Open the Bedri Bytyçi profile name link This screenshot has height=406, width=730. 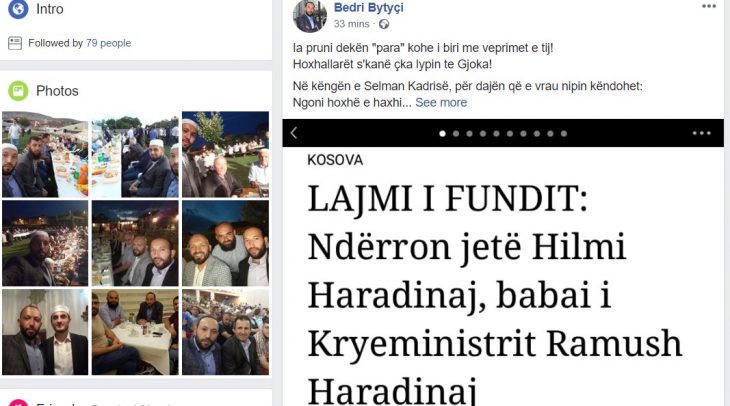click(369, 7)
